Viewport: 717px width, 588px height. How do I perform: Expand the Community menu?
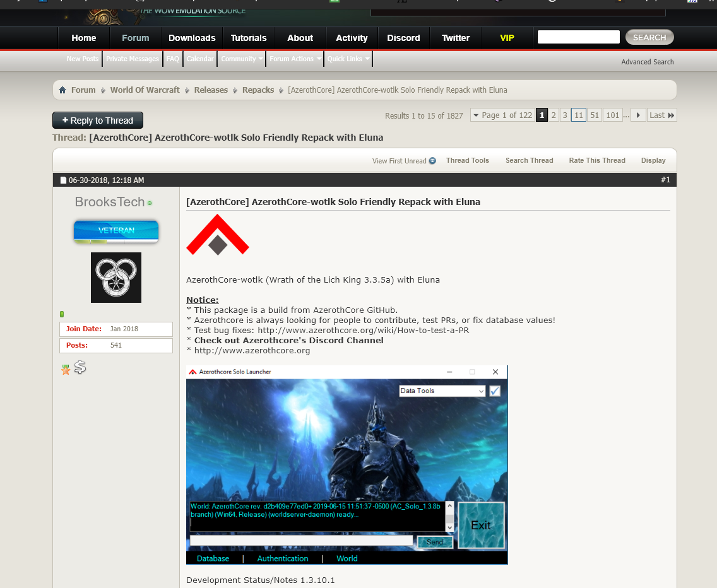coord(242,59)
